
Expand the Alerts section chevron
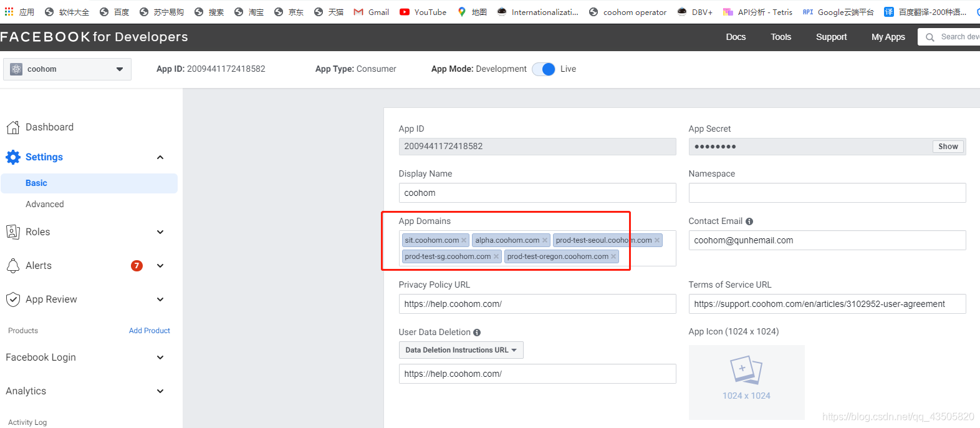click(160, 266)
